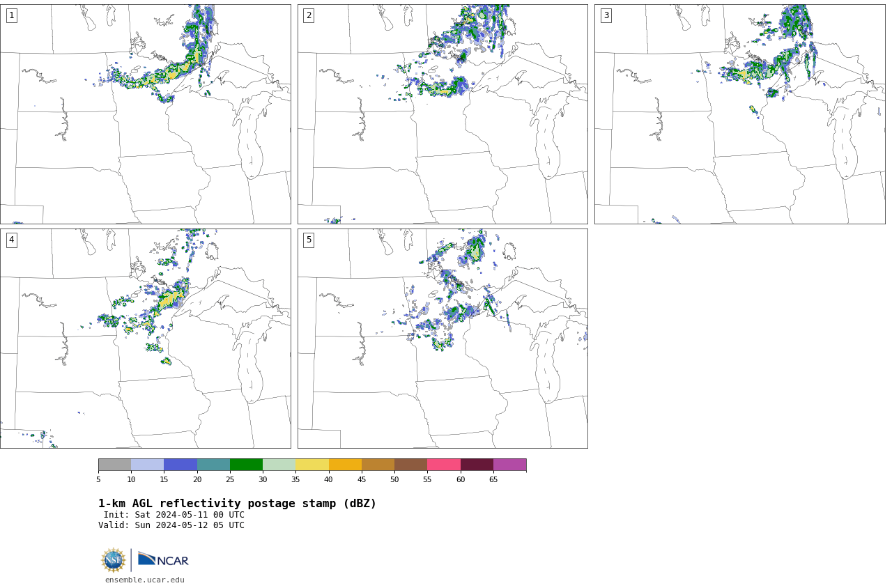Open ensemble member 2 reflectivity map
This screenshot has height=588, width=892.
pyautogui.click(x=443, y=114)
